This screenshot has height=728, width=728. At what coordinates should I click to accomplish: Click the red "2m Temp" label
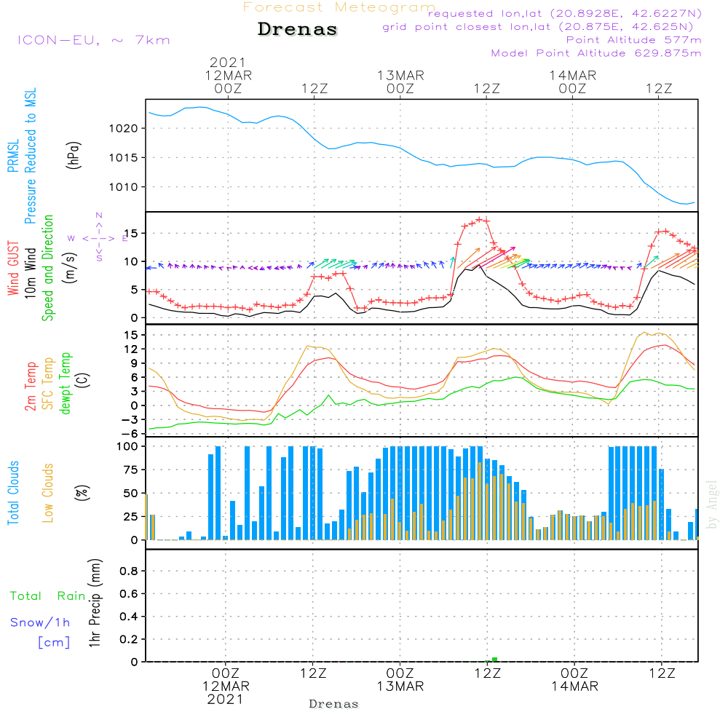point(30,387)
